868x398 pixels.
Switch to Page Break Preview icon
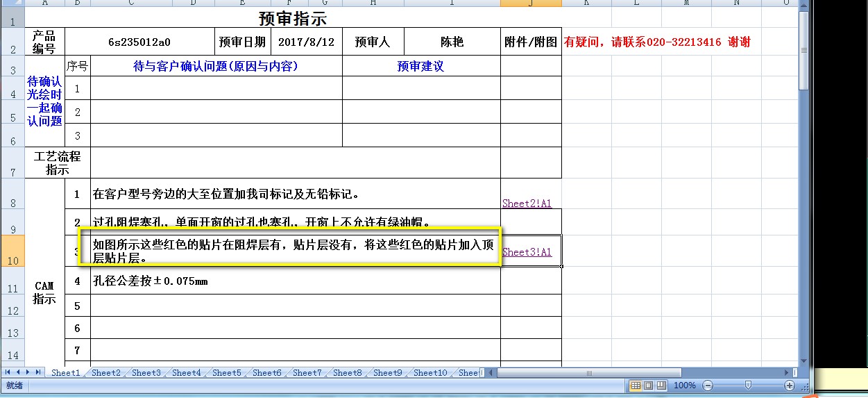click(661, 385)
